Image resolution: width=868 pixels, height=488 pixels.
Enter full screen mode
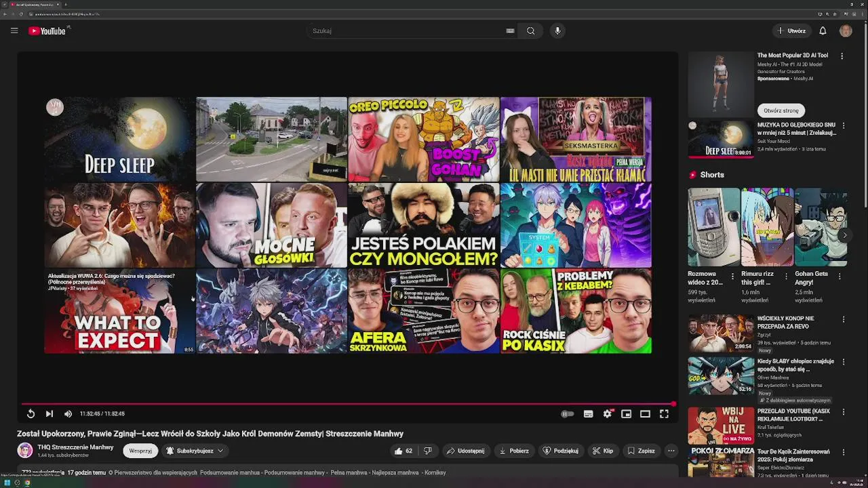coord(664,413)
